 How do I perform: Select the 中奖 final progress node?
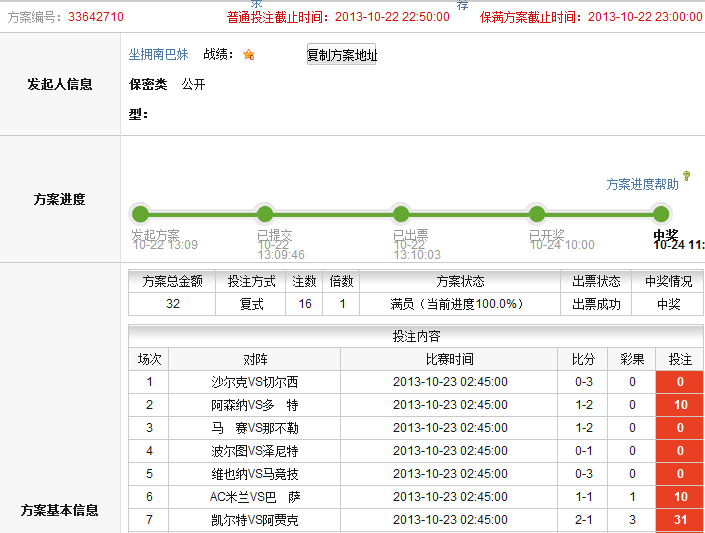click(x=660, y=214)
